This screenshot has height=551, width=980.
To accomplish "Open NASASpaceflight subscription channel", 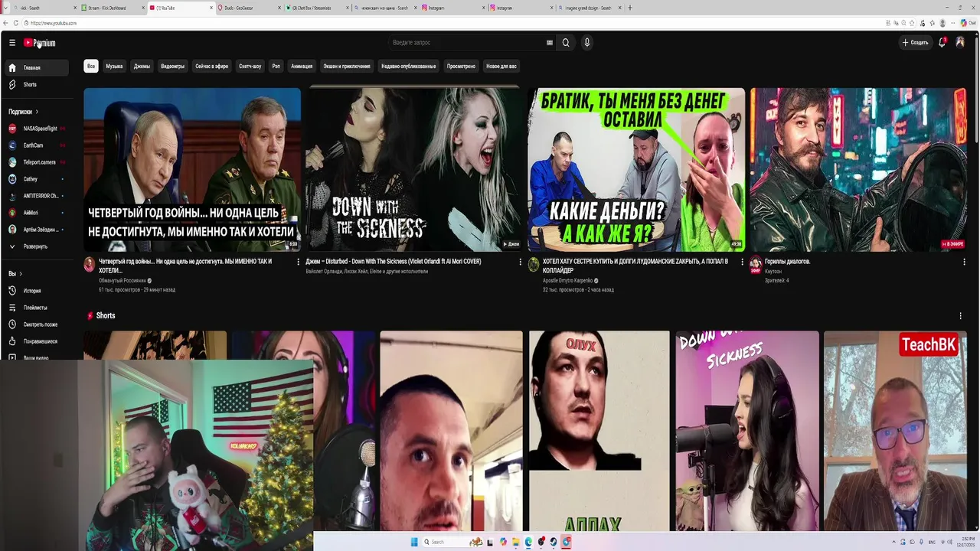I will 36,129.
